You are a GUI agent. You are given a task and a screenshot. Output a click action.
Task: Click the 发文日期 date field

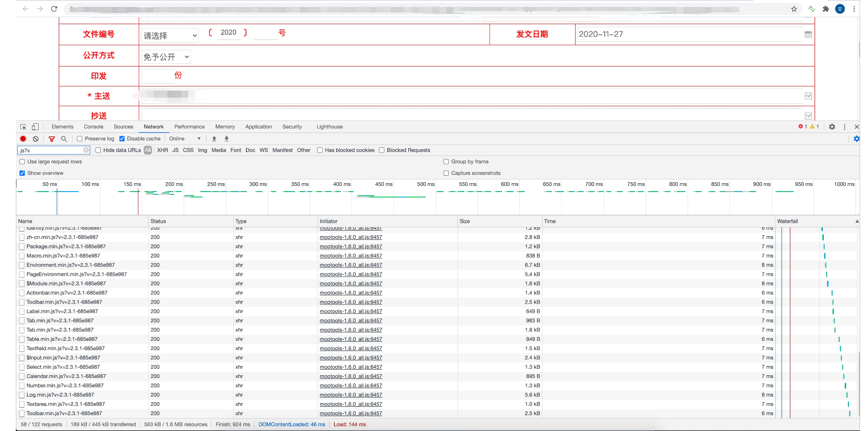(x=689, y=34)
